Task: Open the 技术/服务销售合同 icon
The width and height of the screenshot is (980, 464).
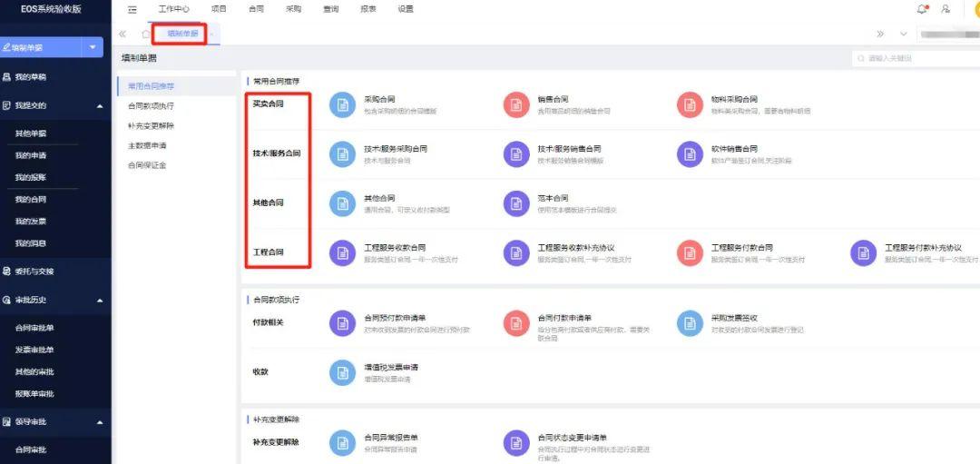Action: click(515, 154)
